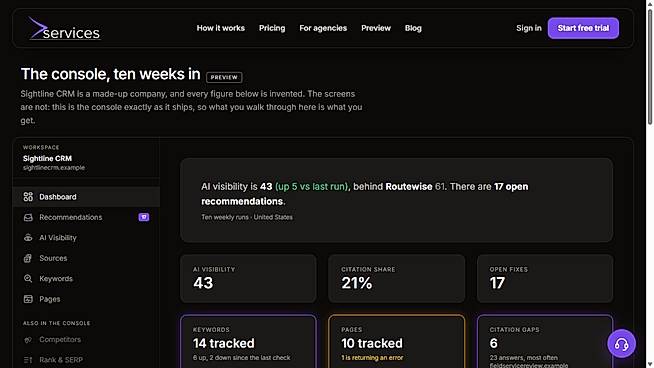Click 'The console, ten weeks in' heading
654x368 pixels.
coord(111,74)
